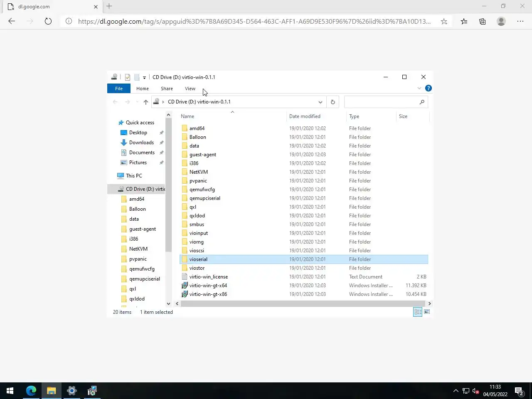This screenshot has width=532, height=399.
Task: Open Desktop in the navigation pane
Action: [138, 133]
